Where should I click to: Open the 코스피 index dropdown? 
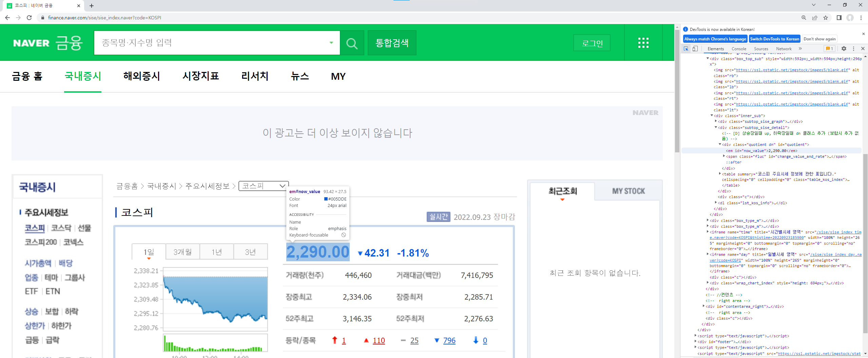(264, 186)
